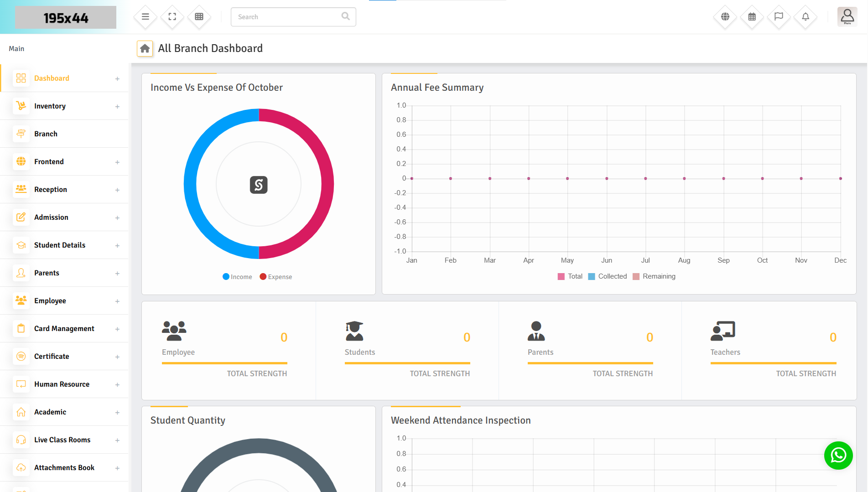Screen dimensions: 868x492
Task: Enter fullscreen mode with expand icon
Action: tap(172, 17)
